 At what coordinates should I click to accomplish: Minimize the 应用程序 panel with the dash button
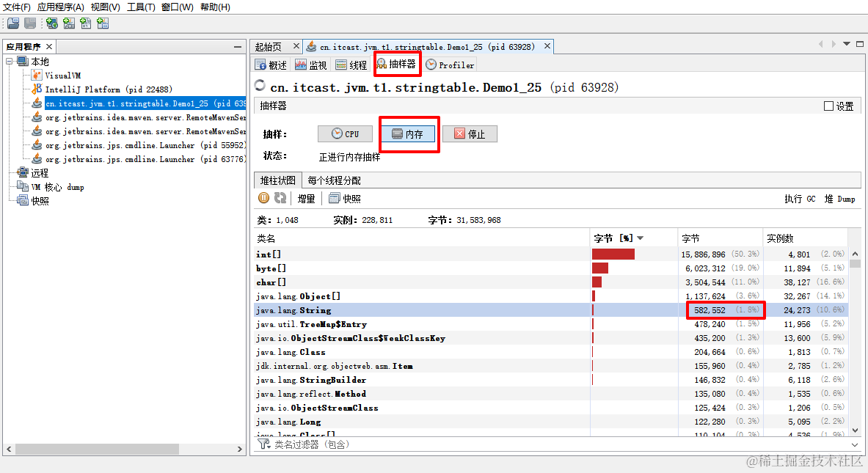[x=238, y=47]
